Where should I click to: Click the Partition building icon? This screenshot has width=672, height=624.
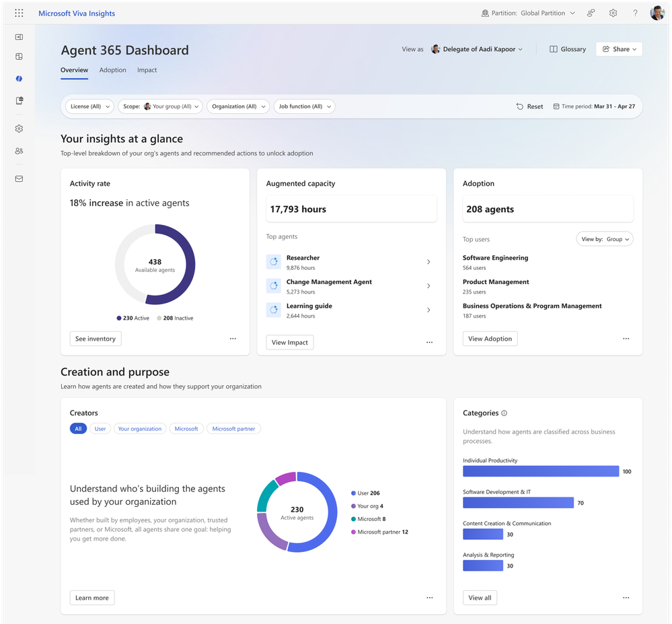[485, 13]
